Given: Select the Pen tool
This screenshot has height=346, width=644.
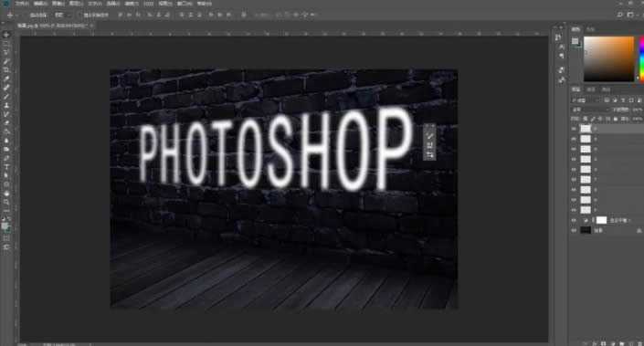Looking at the screenshot, I should click(x=6, y=158).
